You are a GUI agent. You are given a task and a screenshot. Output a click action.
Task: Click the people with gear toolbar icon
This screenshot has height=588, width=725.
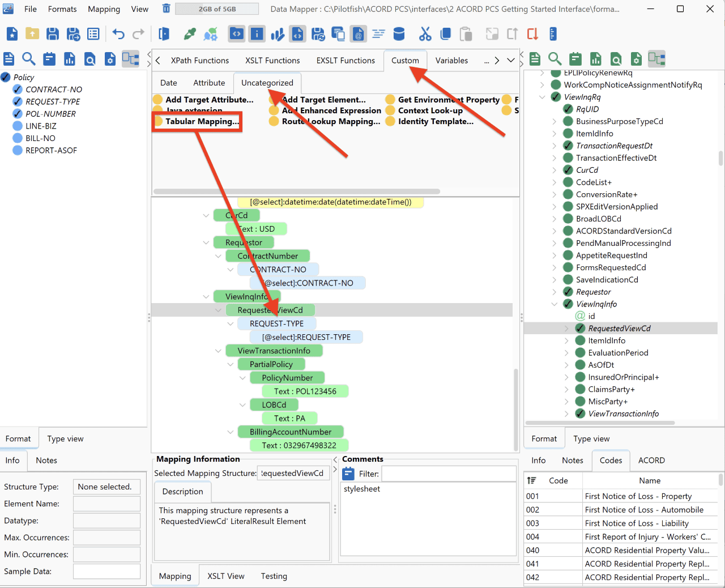tap(211, 34)
